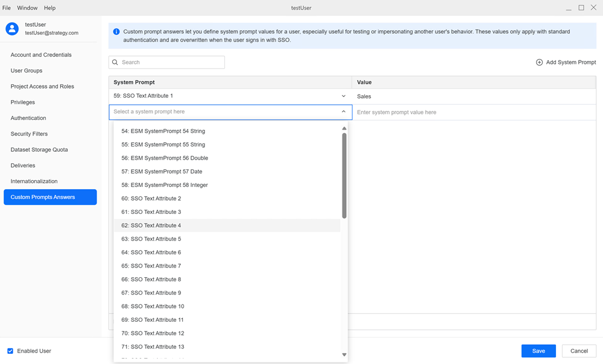Open the File menu

coord(7,8)
